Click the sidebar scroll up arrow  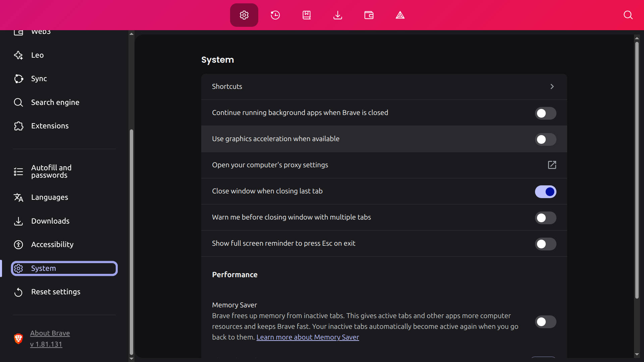point(131,34)
